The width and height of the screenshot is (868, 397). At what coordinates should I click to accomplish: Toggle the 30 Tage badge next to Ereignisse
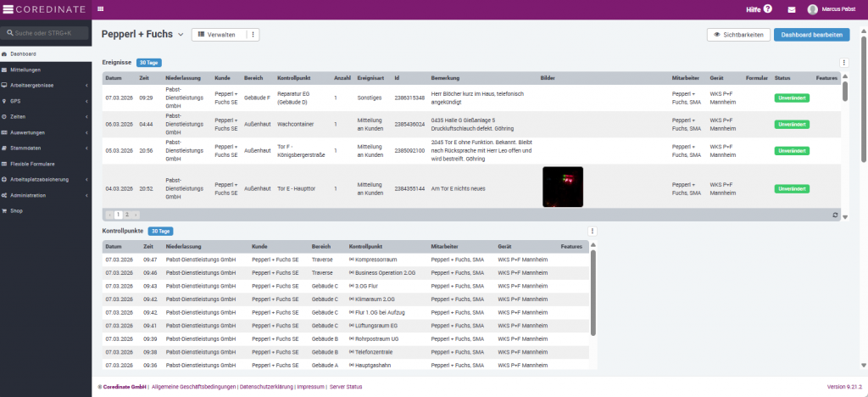pos(147,62)
